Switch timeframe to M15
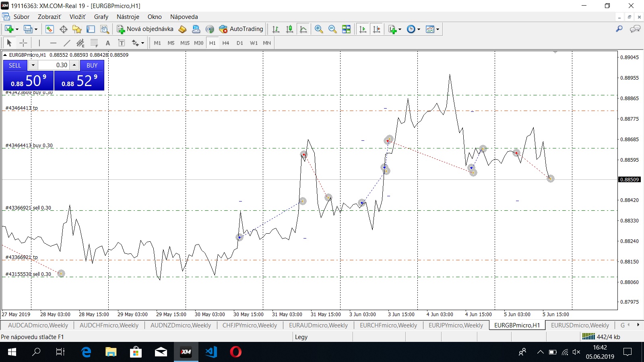 185,43
